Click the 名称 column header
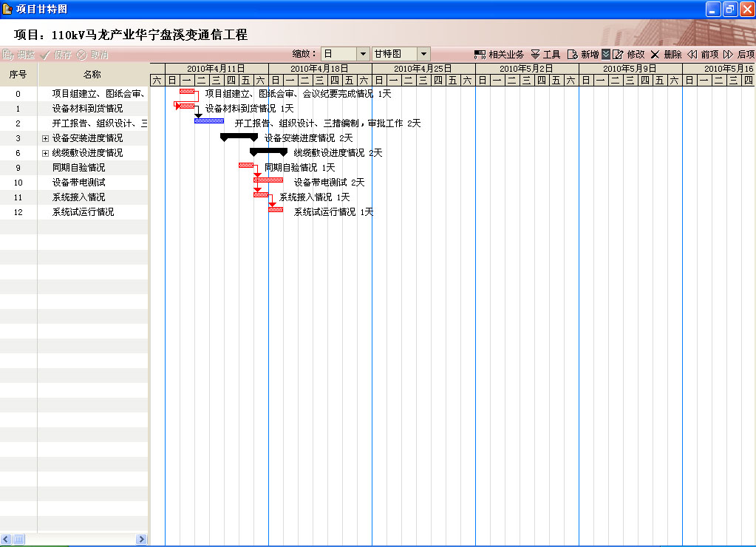 [92, 75]
